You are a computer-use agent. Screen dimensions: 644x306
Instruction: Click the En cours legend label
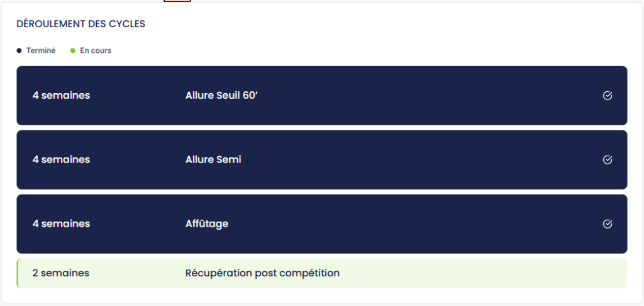96,50
